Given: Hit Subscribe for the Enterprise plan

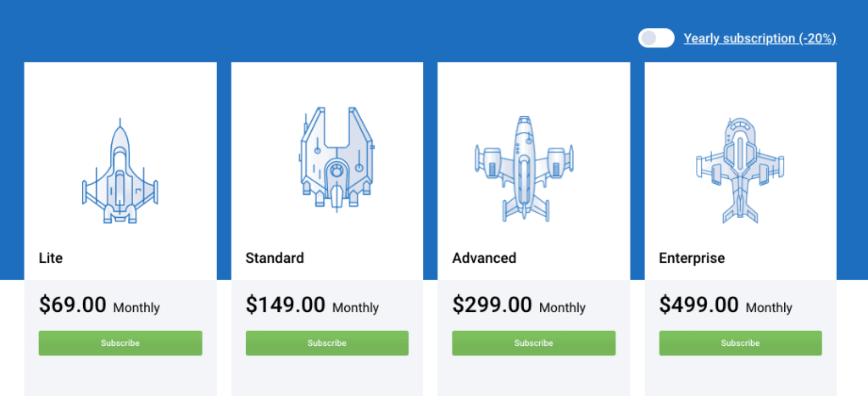Looking at the screenshot, I should point(740,343).
